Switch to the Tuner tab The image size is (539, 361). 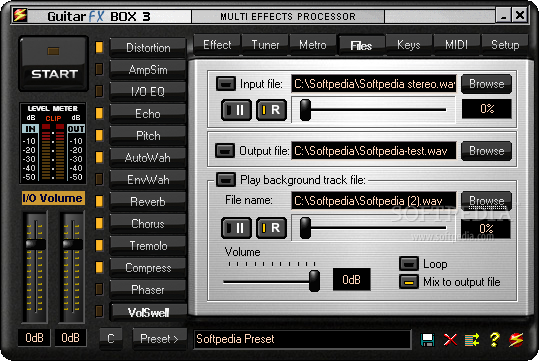(265, 45)
